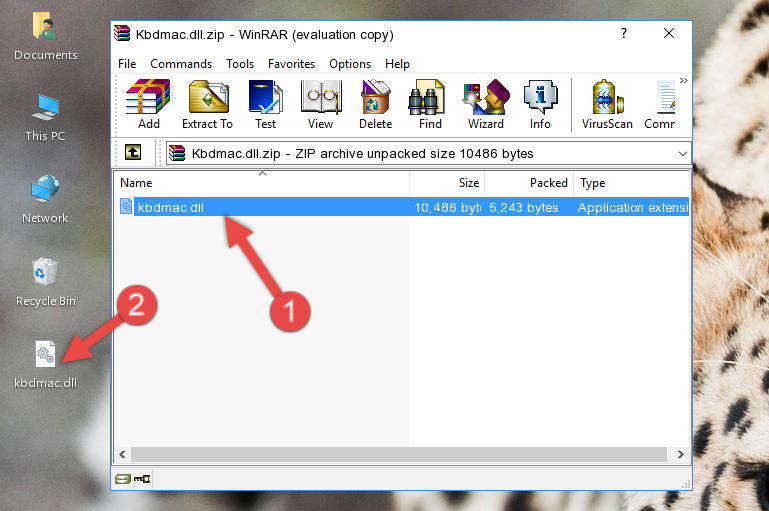This screenshot has height=511, width=769.
Task: Click the Add toolbar icon
Action: [148, 104]
